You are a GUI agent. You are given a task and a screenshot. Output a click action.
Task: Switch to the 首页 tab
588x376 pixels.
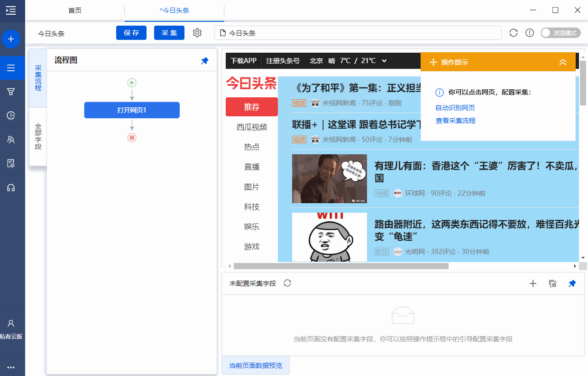click(x=75, y=10)
